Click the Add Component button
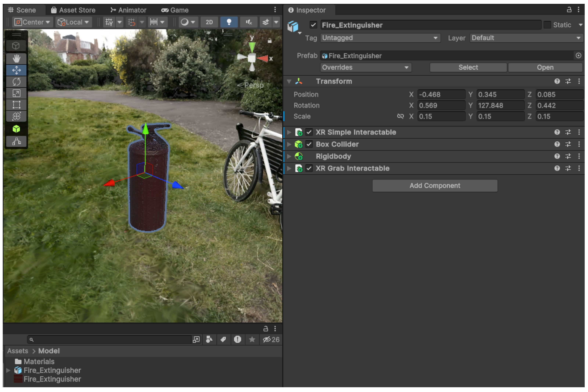 [x=435, y=185]
